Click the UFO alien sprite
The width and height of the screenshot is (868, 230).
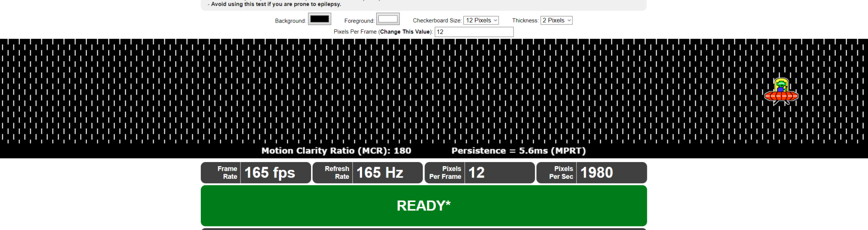point(781,91)
